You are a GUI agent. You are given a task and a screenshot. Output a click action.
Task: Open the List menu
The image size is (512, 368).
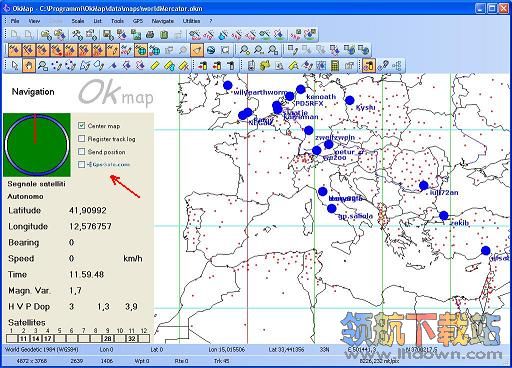(97, 21)
